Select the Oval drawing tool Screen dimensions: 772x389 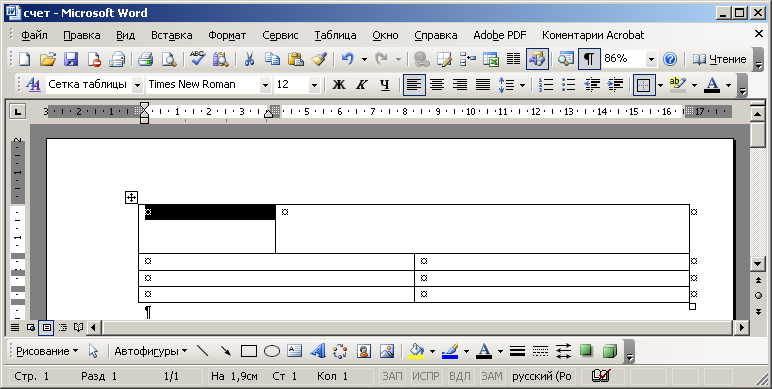[272, 351]
